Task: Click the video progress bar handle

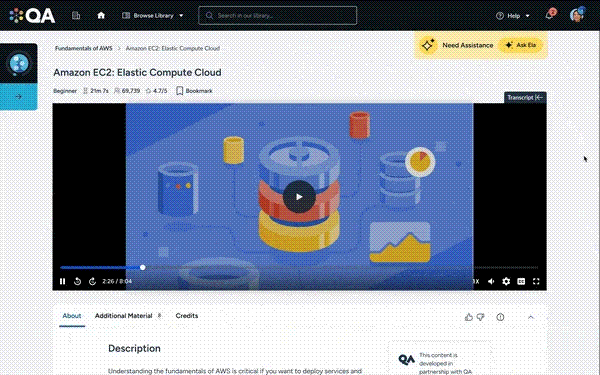Action: pyautogui.click(x=143, y=267)
